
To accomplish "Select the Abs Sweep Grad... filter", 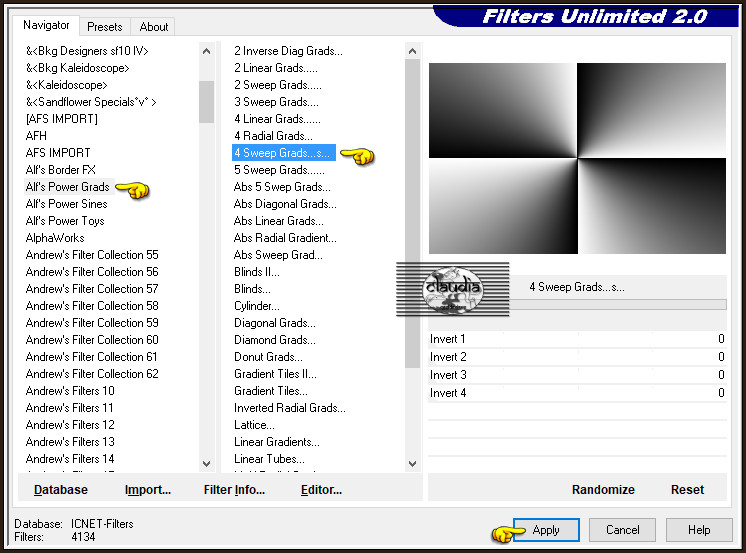I will coord(278,255).
